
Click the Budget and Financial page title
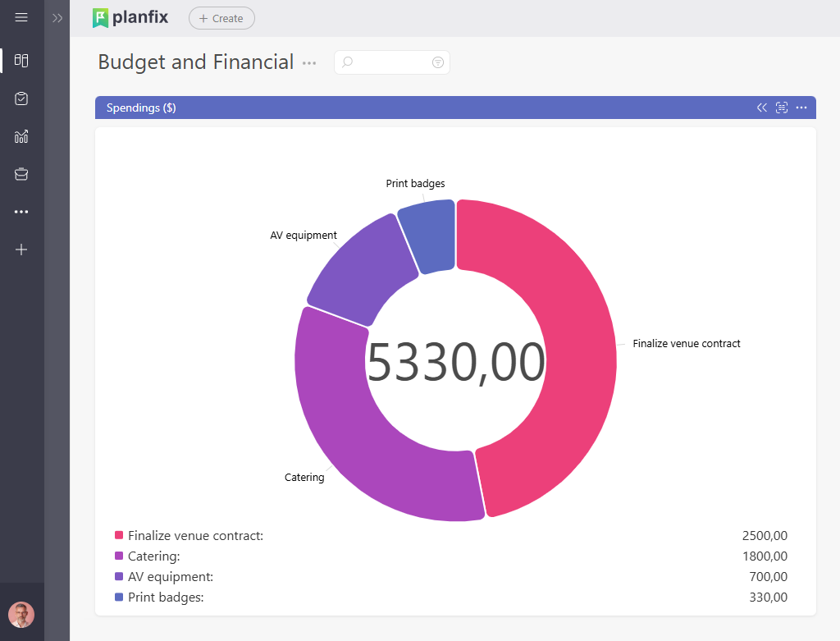coord(195,62)
